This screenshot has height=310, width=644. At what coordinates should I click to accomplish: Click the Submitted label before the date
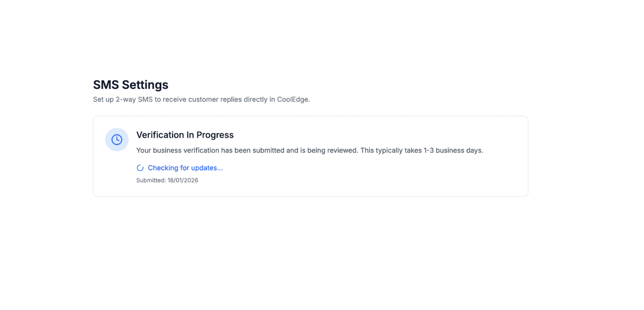(150, 180)
